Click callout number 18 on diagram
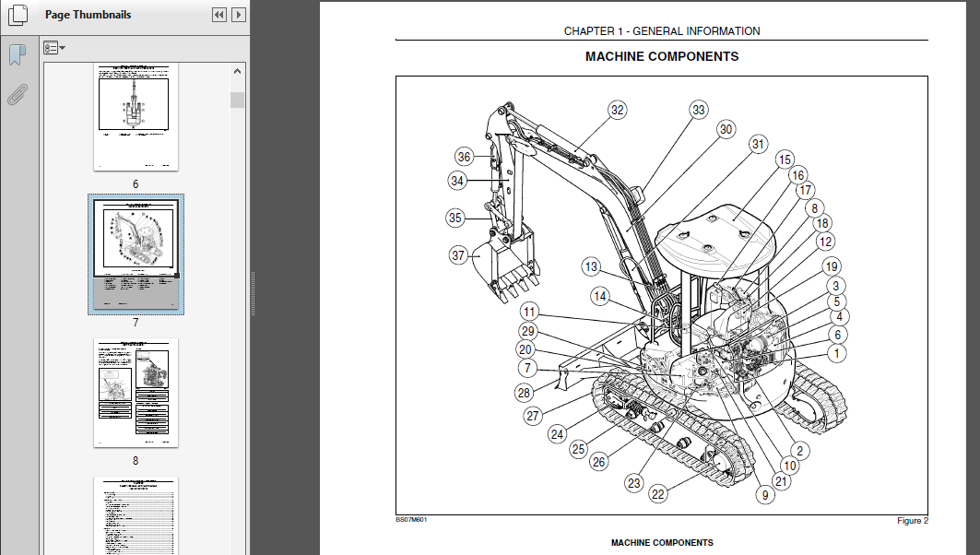 pos(821,223)
